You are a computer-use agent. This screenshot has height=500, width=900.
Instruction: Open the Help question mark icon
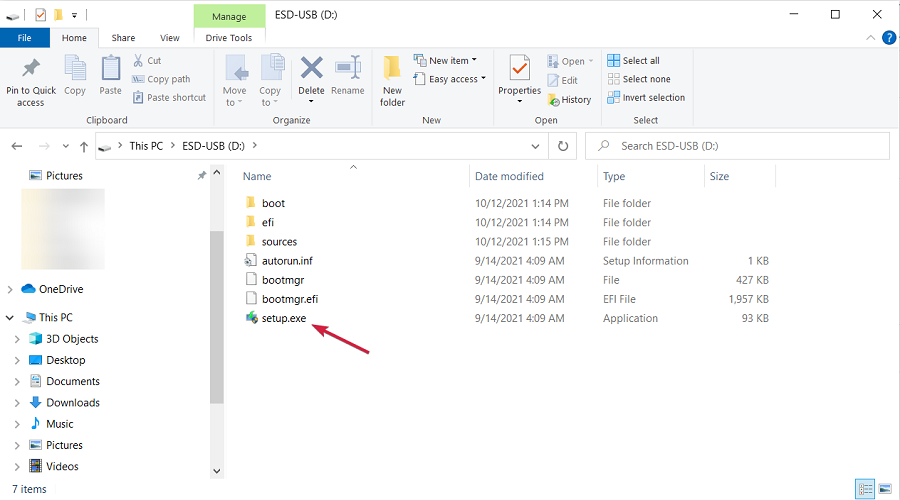click(x=889, y=38)
